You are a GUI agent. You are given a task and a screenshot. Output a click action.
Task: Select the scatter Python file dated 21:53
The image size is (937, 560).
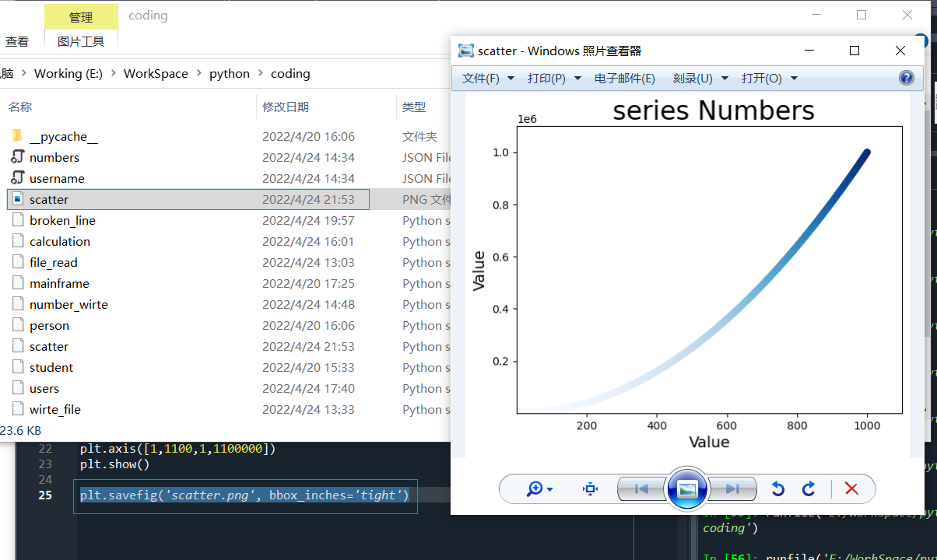49,346
